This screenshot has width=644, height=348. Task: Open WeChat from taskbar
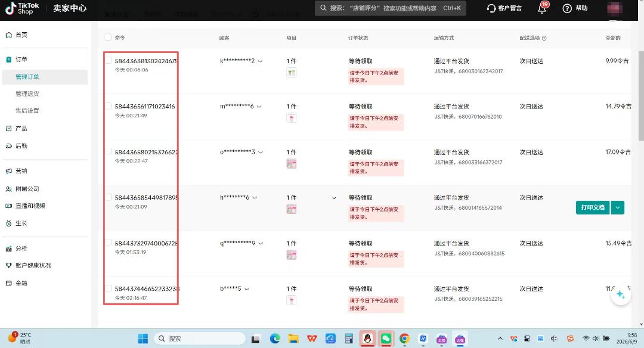386,338
